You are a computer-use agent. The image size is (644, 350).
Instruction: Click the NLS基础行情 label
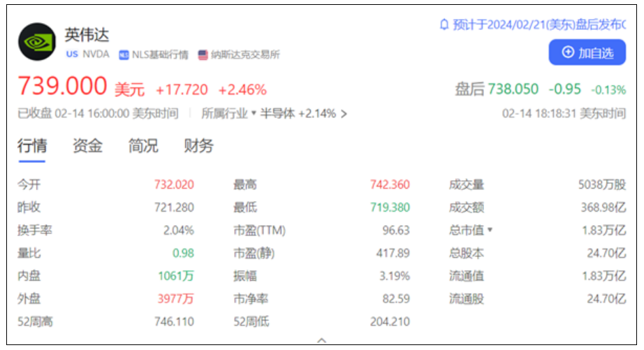coord(160,54)
